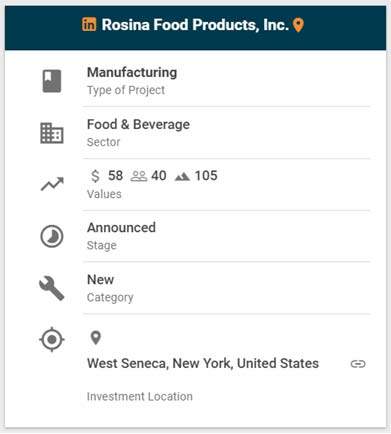
Task: Click the Investment Location crosshair target icon
Action: [52, 340]
